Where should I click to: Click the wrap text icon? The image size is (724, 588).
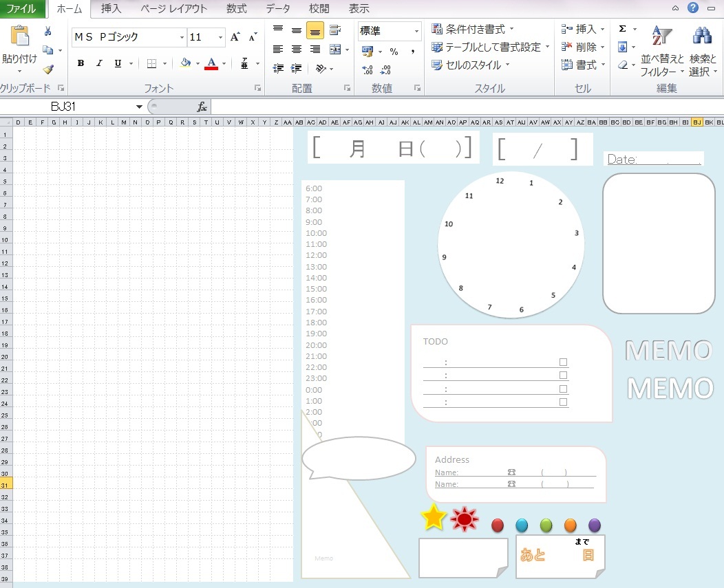coord(335,30)
